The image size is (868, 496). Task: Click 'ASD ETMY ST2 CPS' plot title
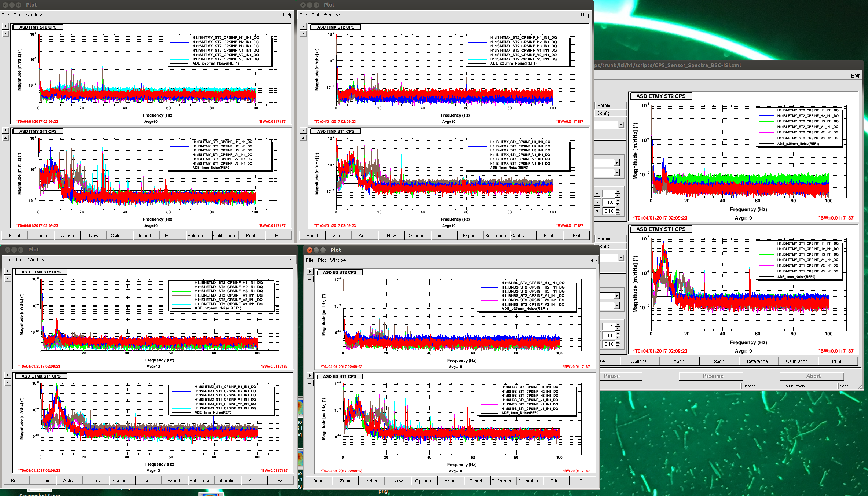pyautogui.click(x=661, y=96)
